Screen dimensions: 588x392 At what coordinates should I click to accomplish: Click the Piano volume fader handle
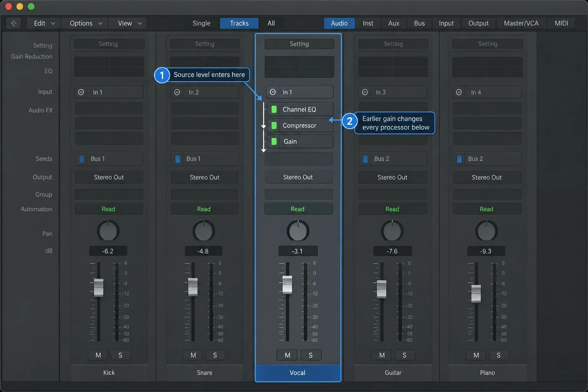point(476,294)
